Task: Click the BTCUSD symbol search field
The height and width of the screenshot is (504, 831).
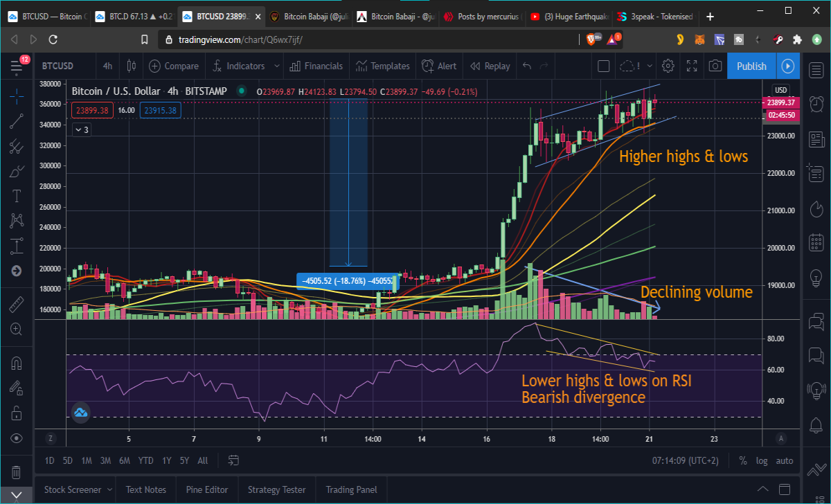Action: 58,66
